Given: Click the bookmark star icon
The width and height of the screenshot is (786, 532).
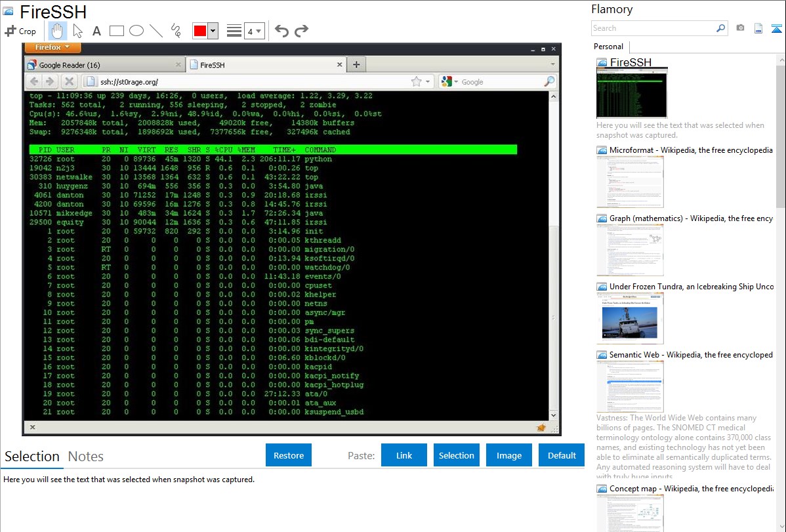Looking at the screenshot, I should pyautogui.click(x=416, y=81).
